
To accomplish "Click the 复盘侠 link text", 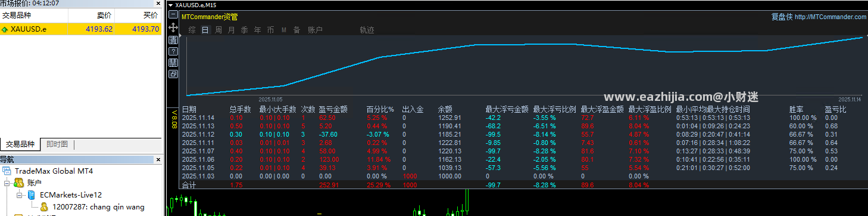I will coord(782,17).
